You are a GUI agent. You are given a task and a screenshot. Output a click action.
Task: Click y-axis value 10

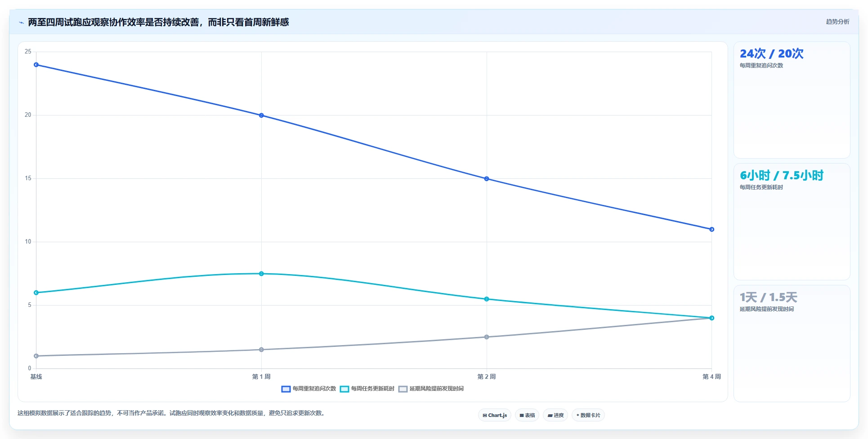click(x=28, y=242)
